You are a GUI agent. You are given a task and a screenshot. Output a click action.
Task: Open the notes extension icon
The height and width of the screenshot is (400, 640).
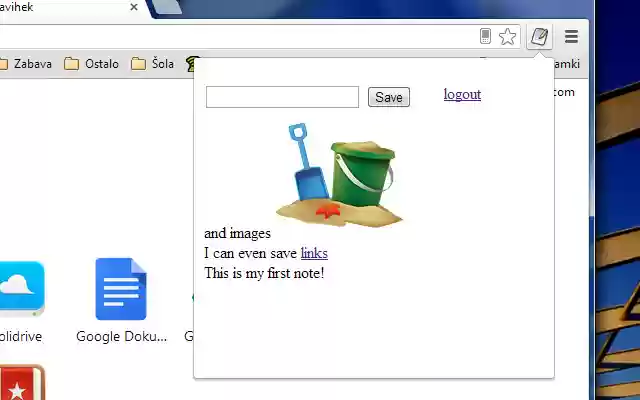click(539, 37)
